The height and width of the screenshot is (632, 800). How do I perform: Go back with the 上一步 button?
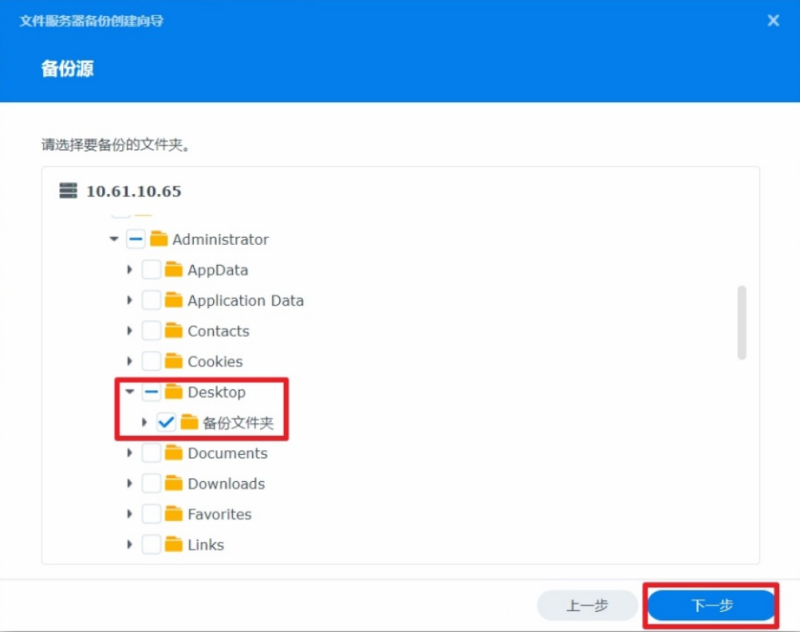coord(587,605)
